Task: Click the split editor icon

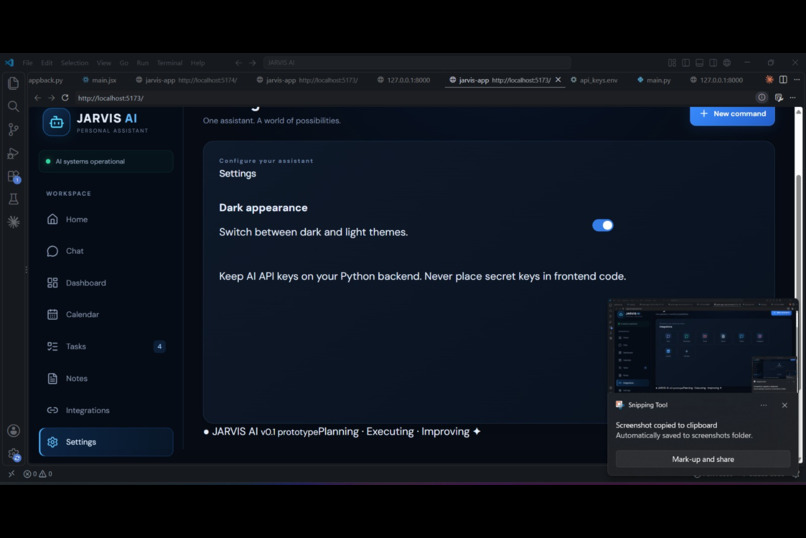Action: tap(783, 80)
